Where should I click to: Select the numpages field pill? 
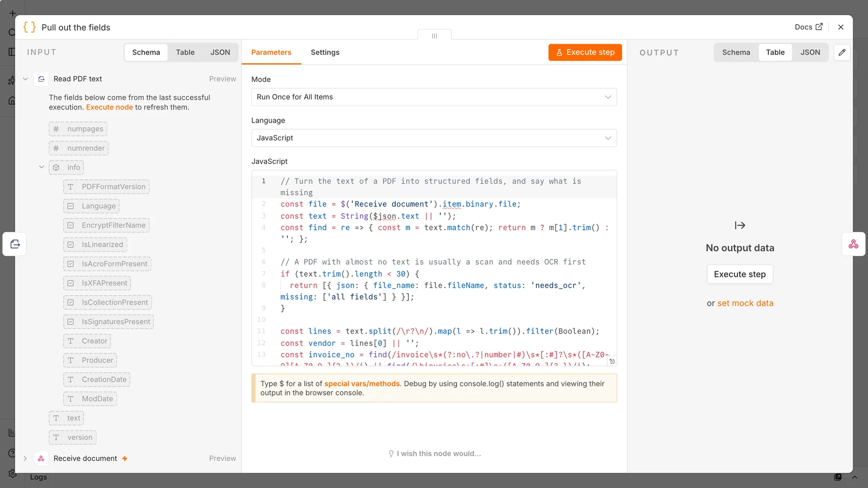[78, 129]
